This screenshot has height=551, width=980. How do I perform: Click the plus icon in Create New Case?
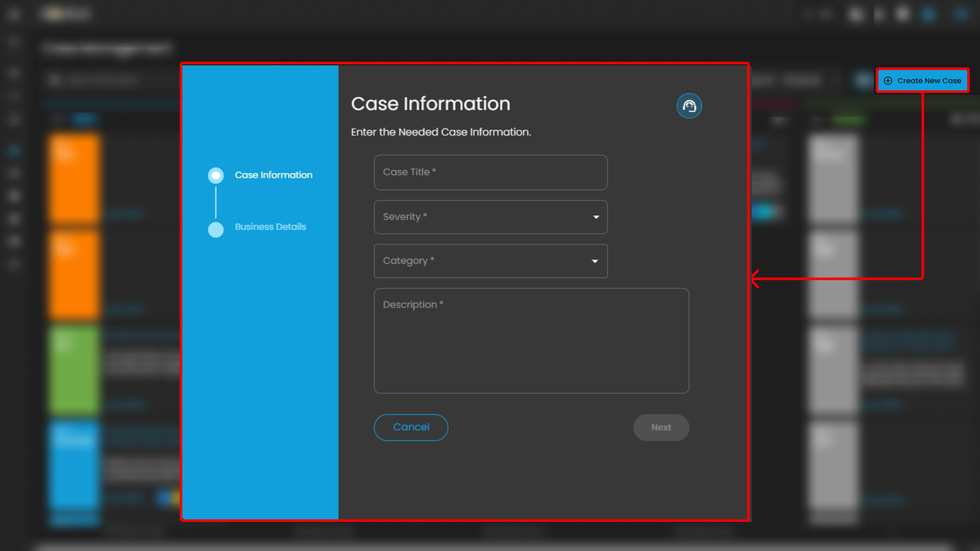pos(888,81)
